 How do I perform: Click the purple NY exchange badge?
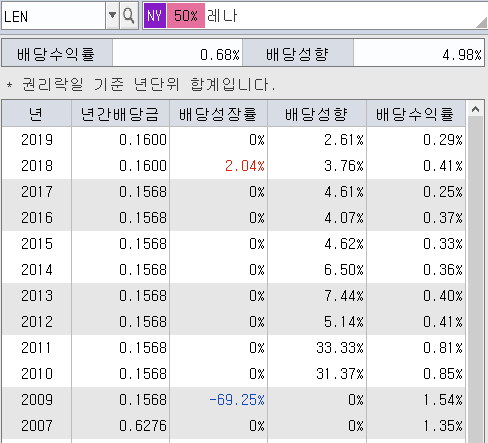click(x=155, y=16)
